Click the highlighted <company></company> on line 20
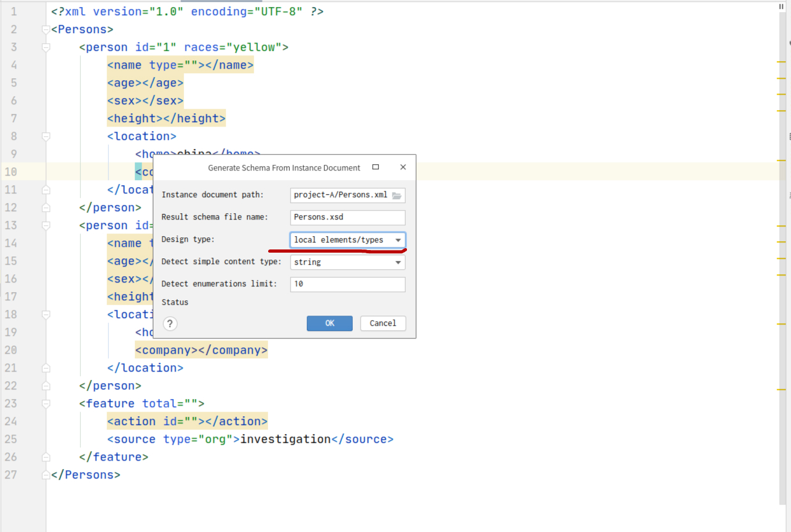Image resolution: width=791 pixels, height=532 pixels. point(201,350)
